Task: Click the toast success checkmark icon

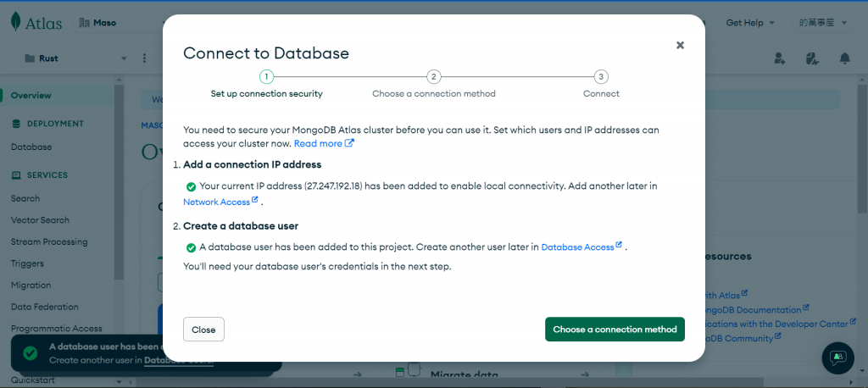Action: click(30, 352)
